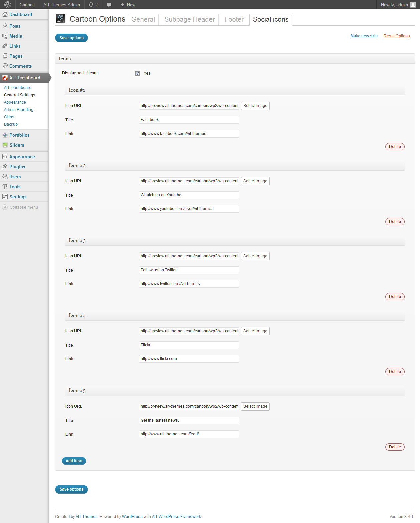Viewport: 420px width, 523px height.
Task: Click the Tools icon in sidebar
Action: (x=5, y=187)
